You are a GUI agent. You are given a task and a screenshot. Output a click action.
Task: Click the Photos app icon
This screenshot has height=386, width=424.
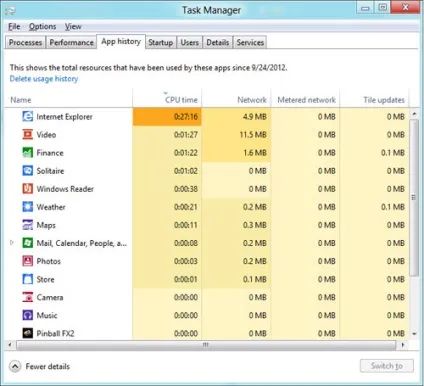pos(28,261)
